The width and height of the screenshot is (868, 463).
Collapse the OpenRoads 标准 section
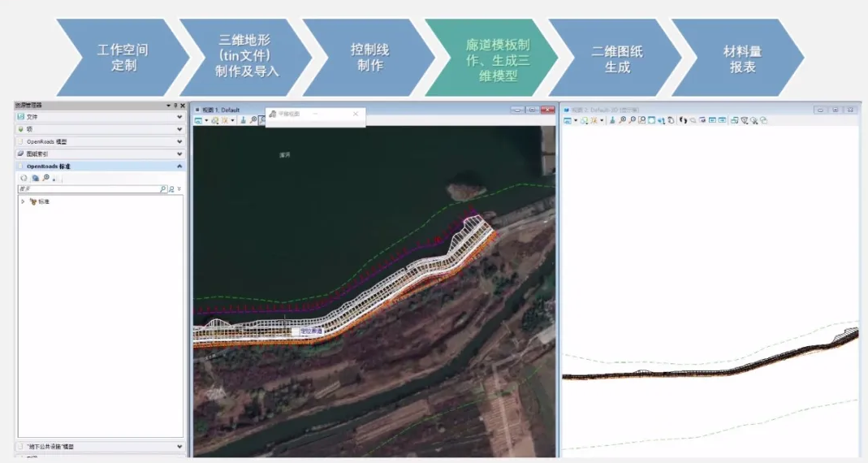[179, 167]
